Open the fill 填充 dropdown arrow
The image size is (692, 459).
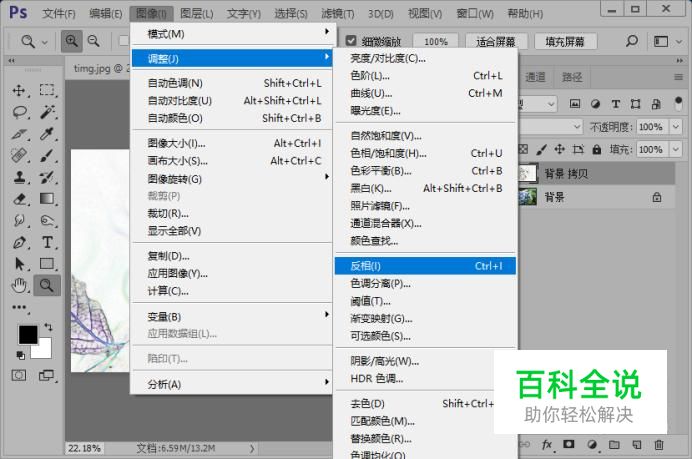tap(676, 149)
